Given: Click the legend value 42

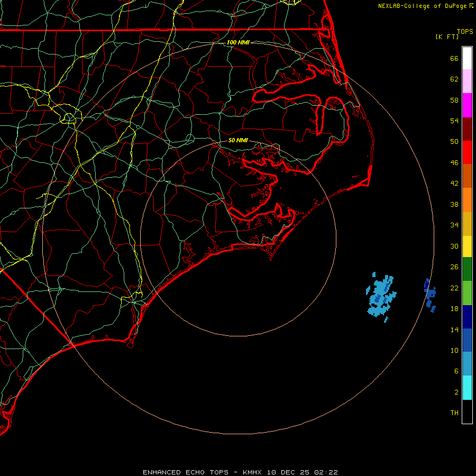Looking at the screenshot, I should [x=454, y=184].
